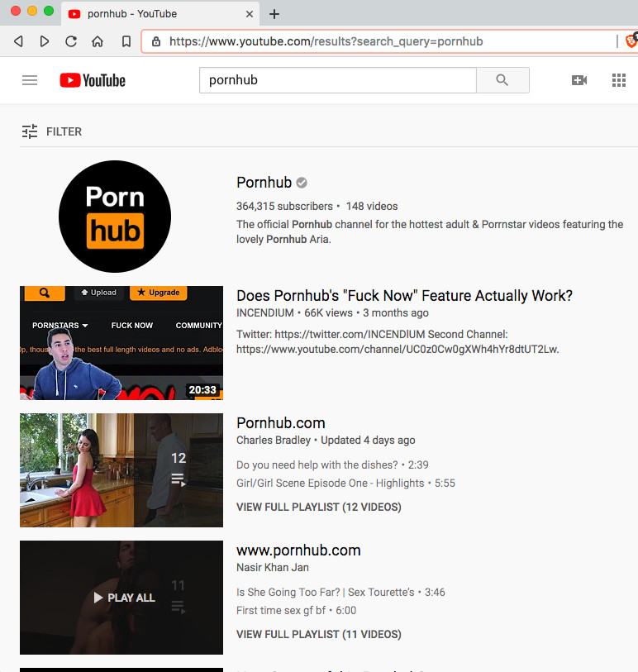Bookmark this page with bookmark icon

[x=126, y=41]
